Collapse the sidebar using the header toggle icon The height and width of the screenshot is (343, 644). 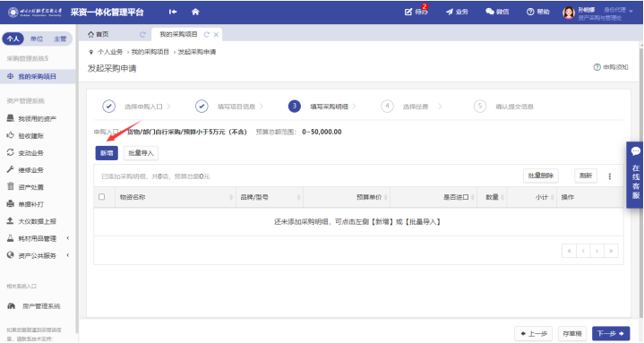coord(173,12)
